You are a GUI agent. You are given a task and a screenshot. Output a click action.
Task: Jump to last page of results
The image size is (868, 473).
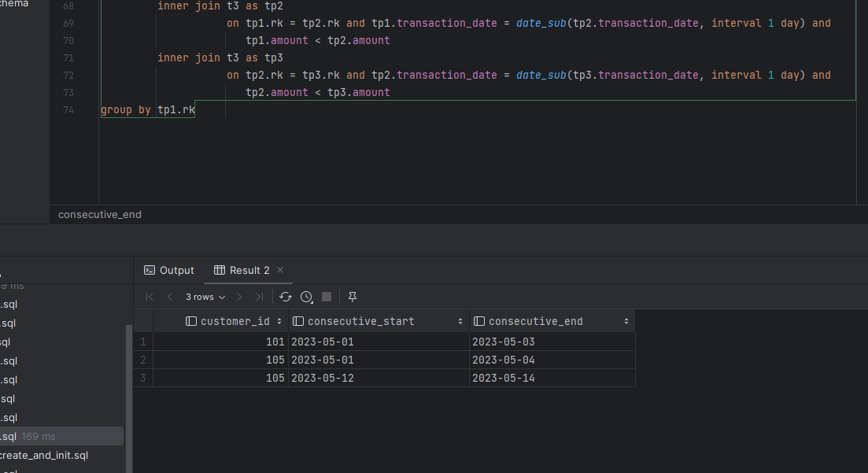[x=259, y=297]
